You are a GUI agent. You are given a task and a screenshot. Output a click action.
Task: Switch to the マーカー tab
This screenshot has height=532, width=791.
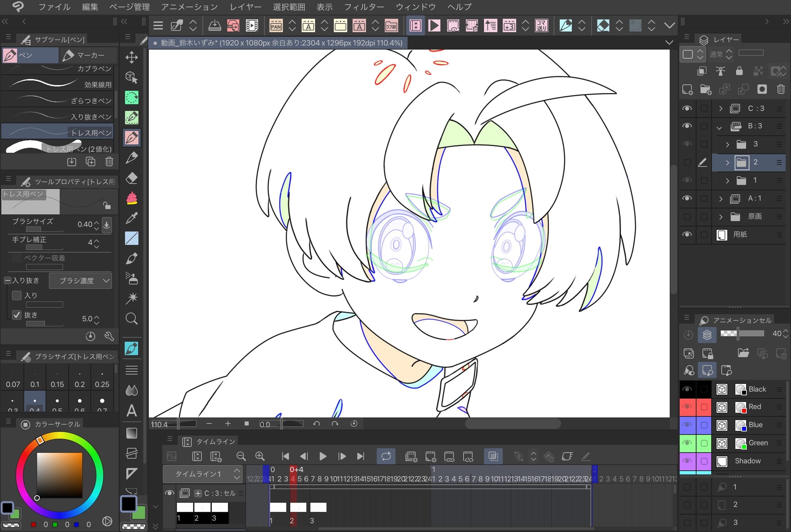[89, 55]
